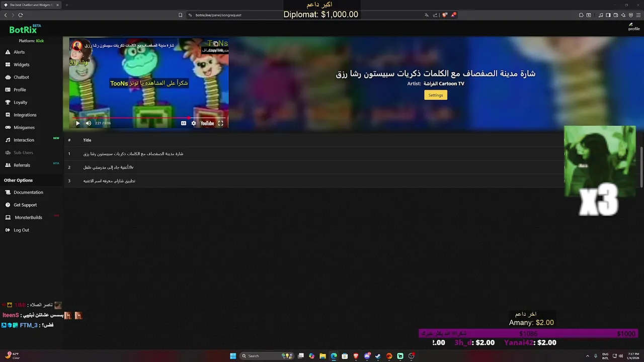Open File Explorer from taskbar

click(323, 356)
